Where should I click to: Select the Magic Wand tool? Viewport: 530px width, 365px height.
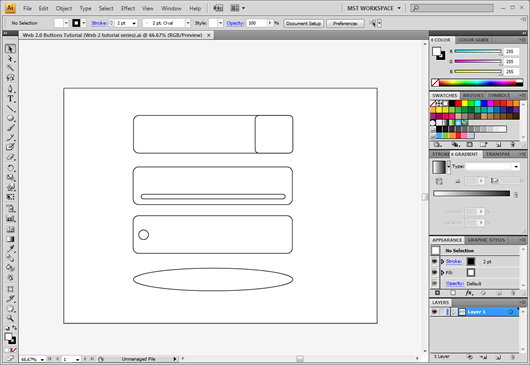click(x=10, y=68)
